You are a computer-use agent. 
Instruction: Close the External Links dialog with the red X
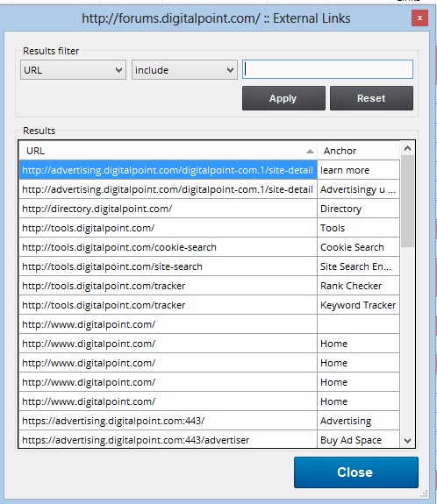419,18
